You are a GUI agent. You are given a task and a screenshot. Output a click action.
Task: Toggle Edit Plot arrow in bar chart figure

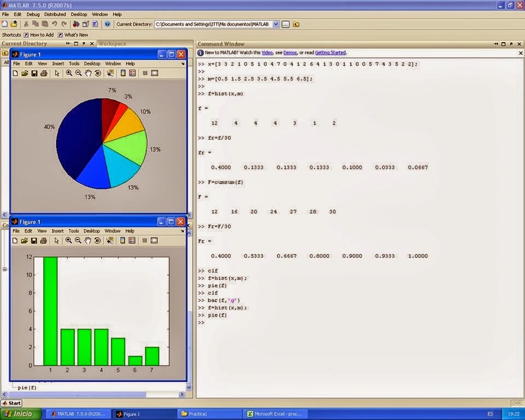click(56, 241)
